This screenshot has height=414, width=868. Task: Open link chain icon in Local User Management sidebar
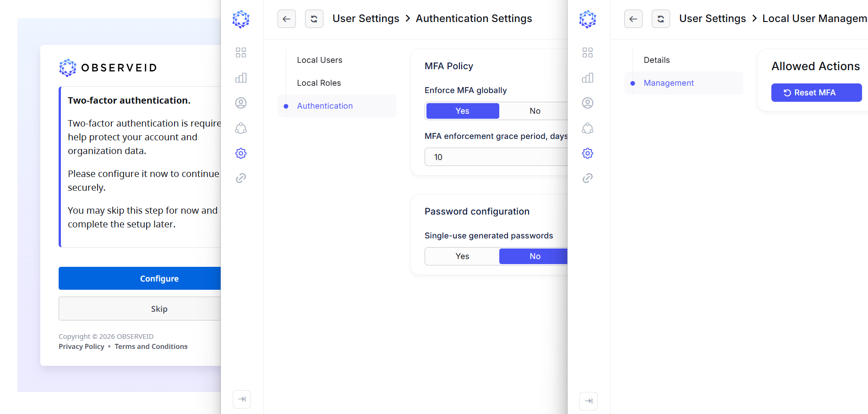[x=588, y=178]
